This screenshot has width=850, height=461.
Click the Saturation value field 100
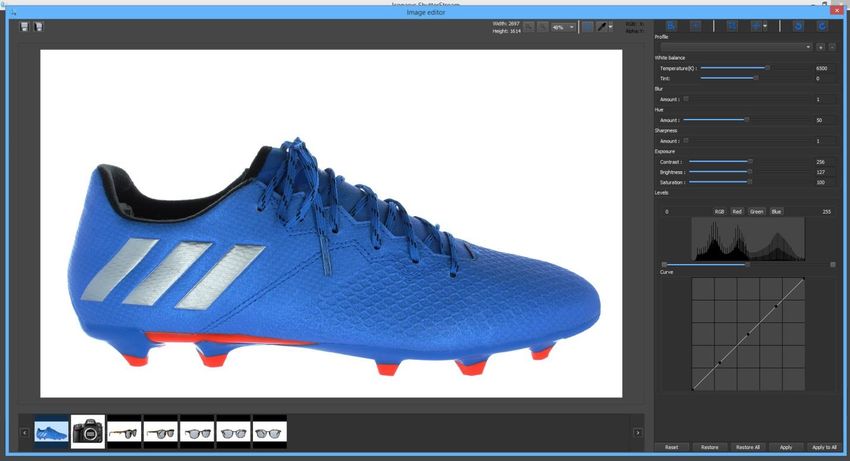coord(824,182)
